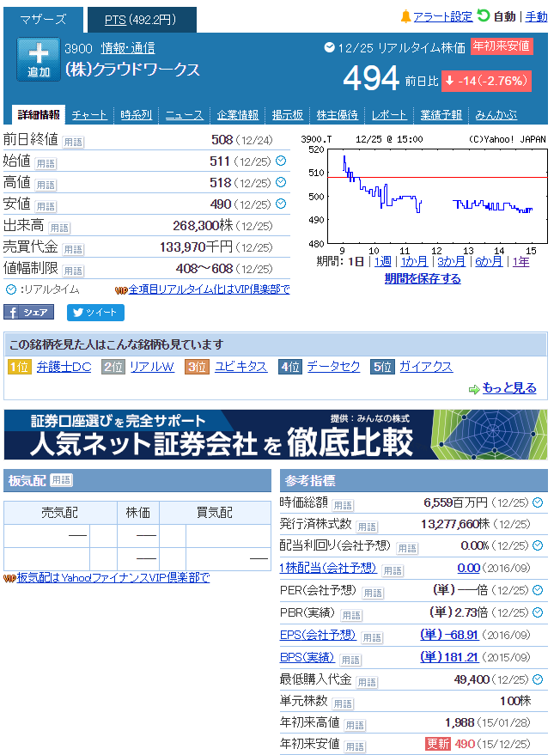The width and height of the screenshot is (560, 755).
Task: Click the 証券会社 徹底比較 banner ad
Action: [276, 435]
